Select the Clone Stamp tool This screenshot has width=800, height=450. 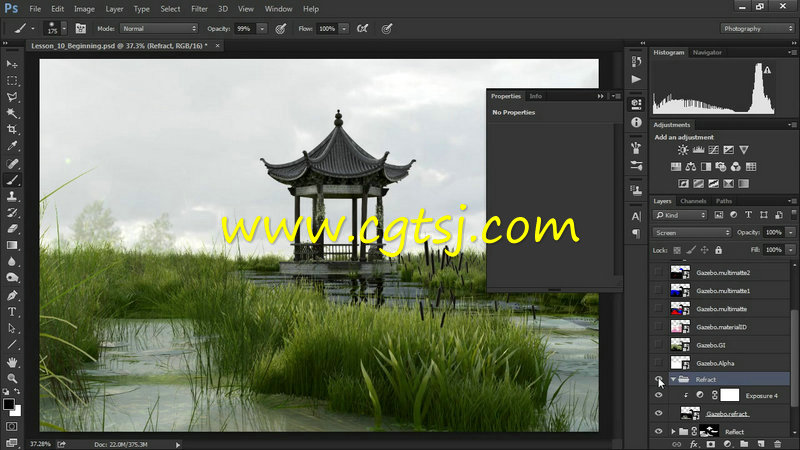(12, 196)
